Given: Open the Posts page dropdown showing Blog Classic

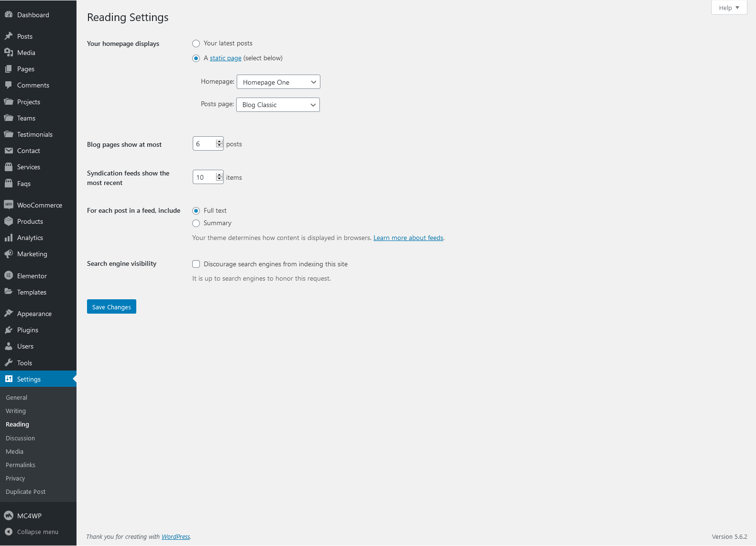Looking at the screenshot, I should click(x=278, y=105).
